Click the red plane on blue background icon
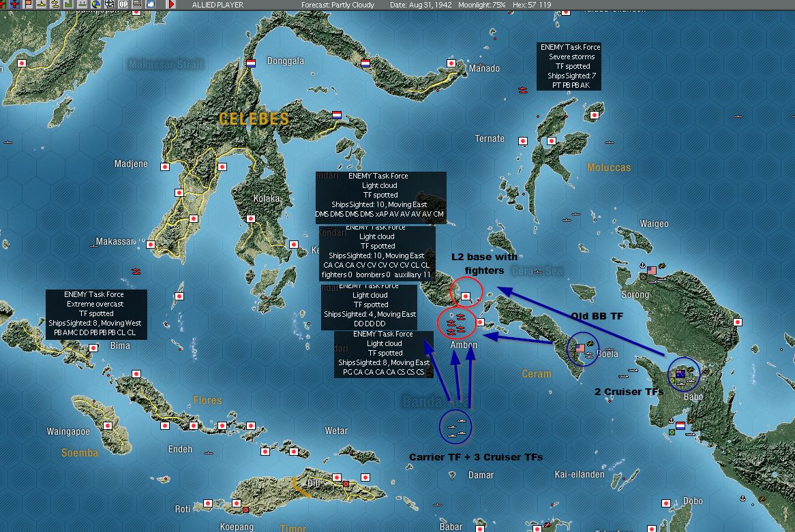The image size is (795, 532). [15, 4]
